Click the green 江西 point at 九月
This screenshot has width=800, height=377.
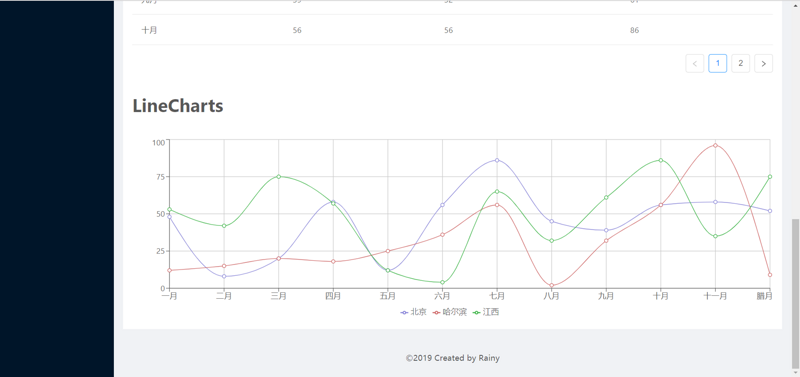click(606, 197)
